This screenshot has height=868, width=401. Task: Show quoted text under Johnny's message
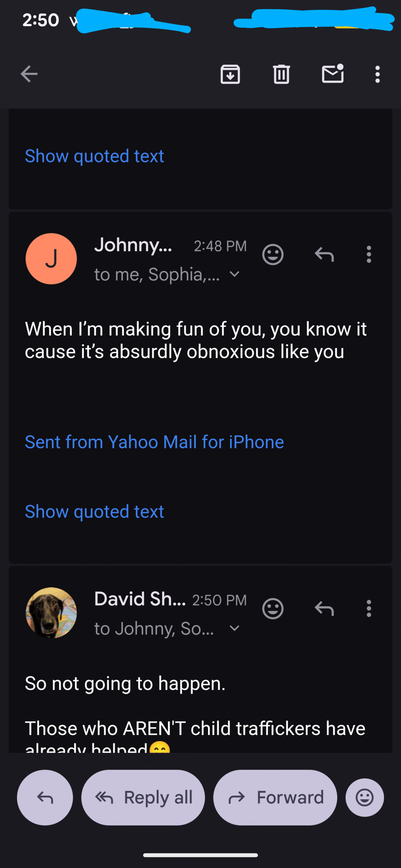[x=95, y=511]
